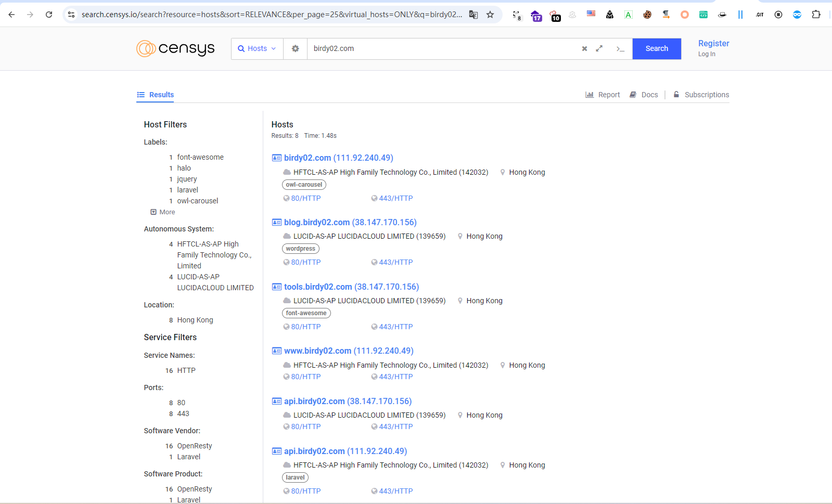Click the browser translate page icon
The image size is (832, 504).
point(473,15)
